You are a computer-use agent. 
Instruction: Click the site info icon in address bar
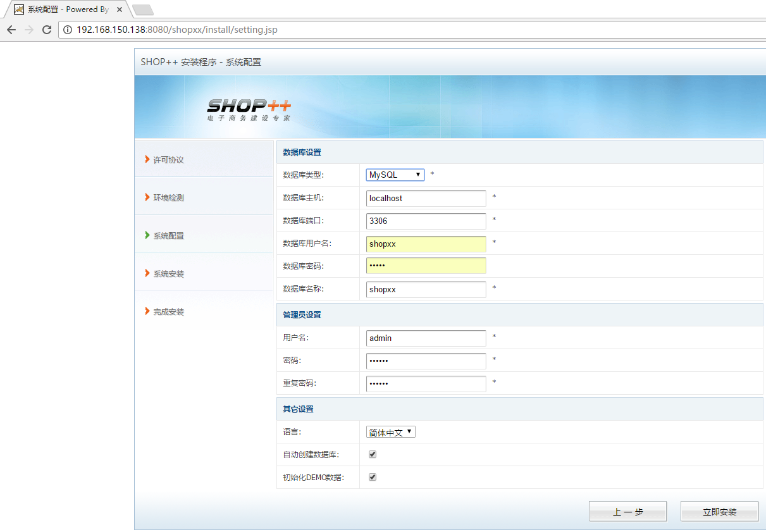click(x=68, y=30)
